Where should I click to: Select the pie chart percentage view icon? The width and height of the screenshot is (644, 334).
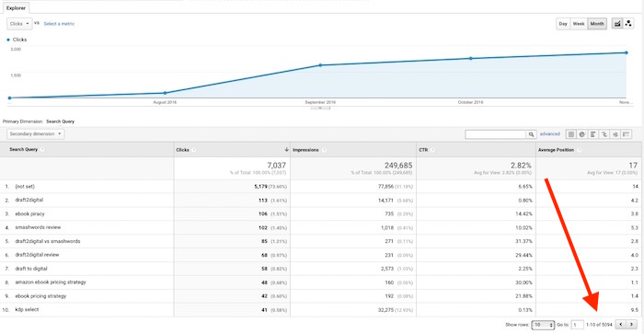coord(582,134)
